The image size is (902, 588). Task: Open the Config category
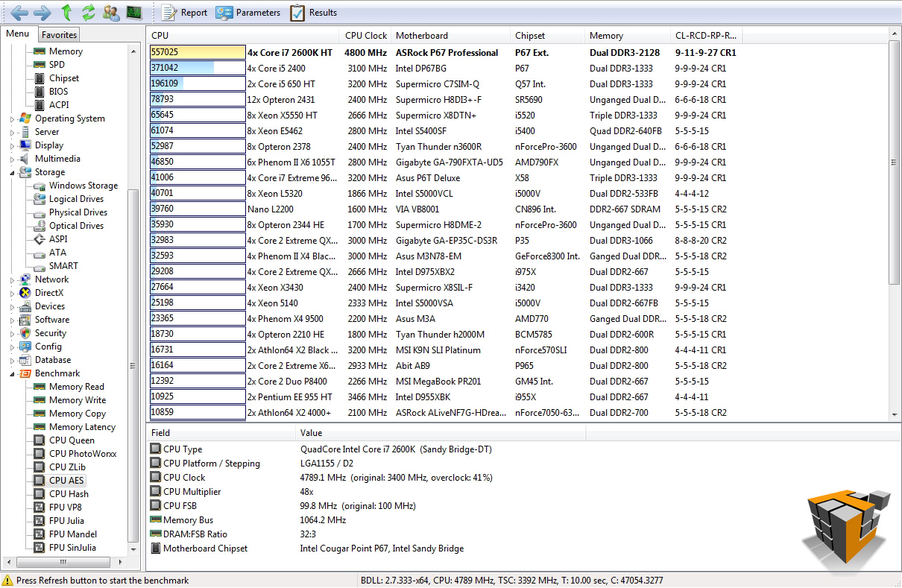tap(48, 347)
